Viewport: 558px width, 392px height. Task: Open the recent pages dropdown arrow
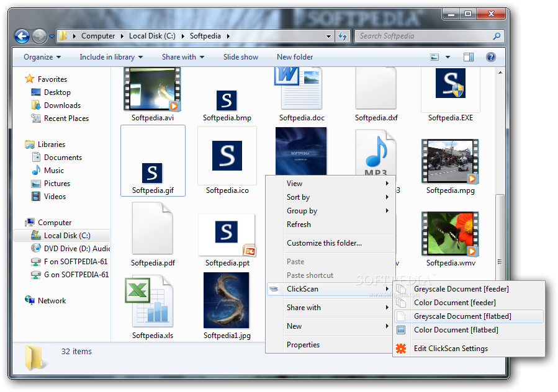52,36
